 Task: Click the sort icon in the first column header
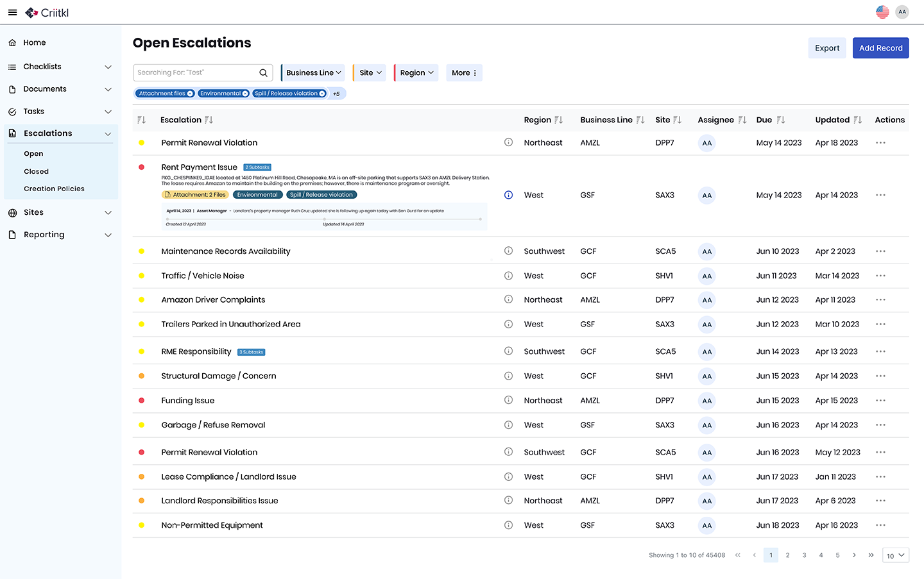click(x=142, y=120)
